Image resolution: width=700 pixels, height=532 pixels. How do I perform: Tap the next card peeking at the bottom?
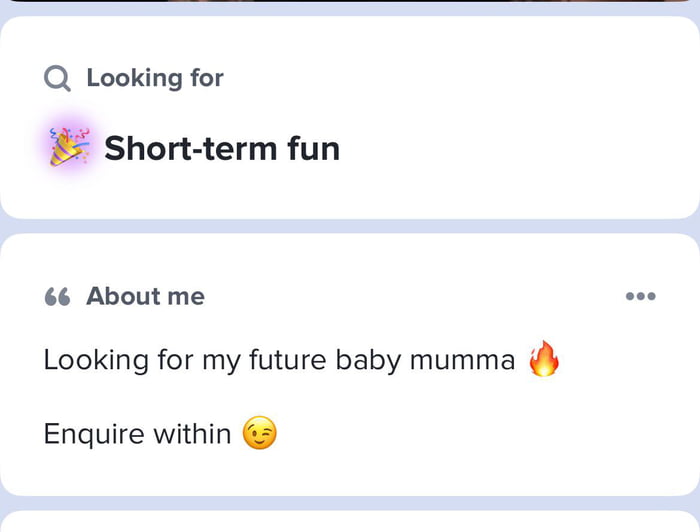coord(350,522)
